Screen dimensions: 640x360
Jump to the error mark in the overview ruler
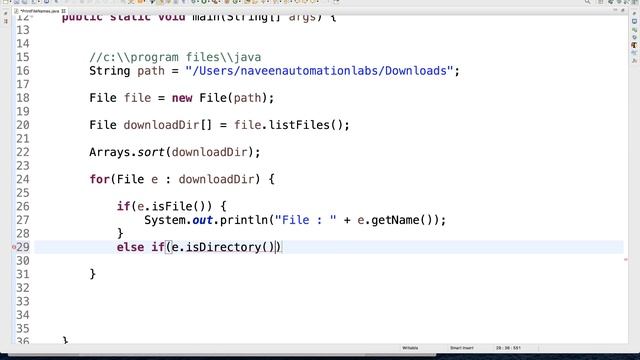[x=626, y=260]
